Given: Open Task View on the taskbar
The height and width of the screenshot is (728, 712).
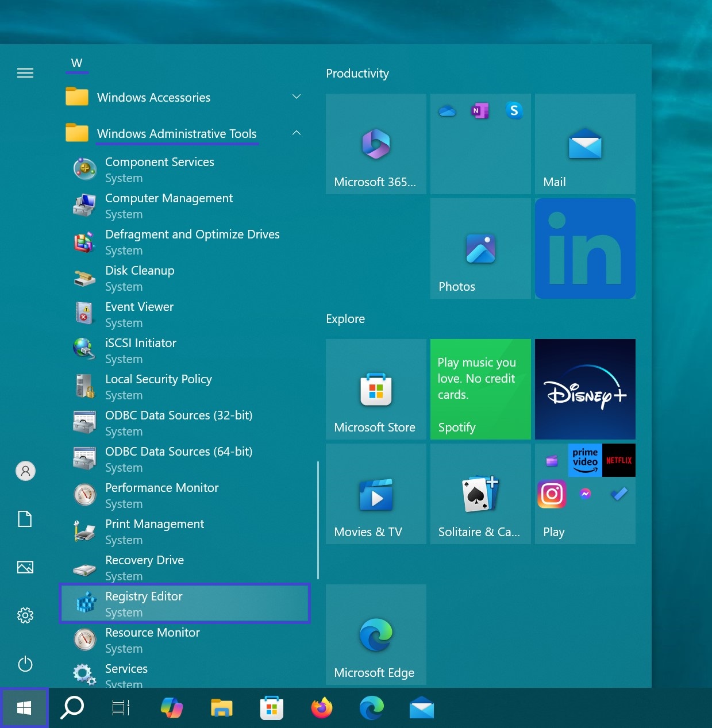Looking at the screenshot, I should point(121,708).
